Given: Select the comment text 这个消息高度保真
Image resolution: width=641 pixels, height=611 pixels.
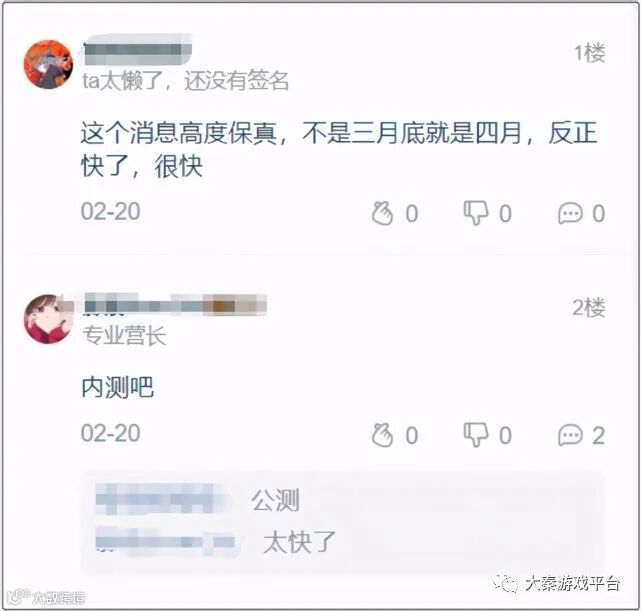Looking at the screenshot, I should coord(179,133).
